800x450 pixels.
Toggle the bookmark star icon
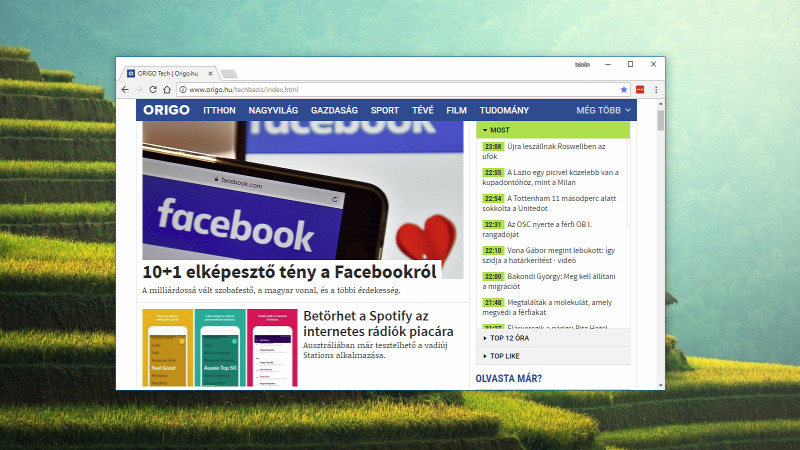(x=623, y=89)
